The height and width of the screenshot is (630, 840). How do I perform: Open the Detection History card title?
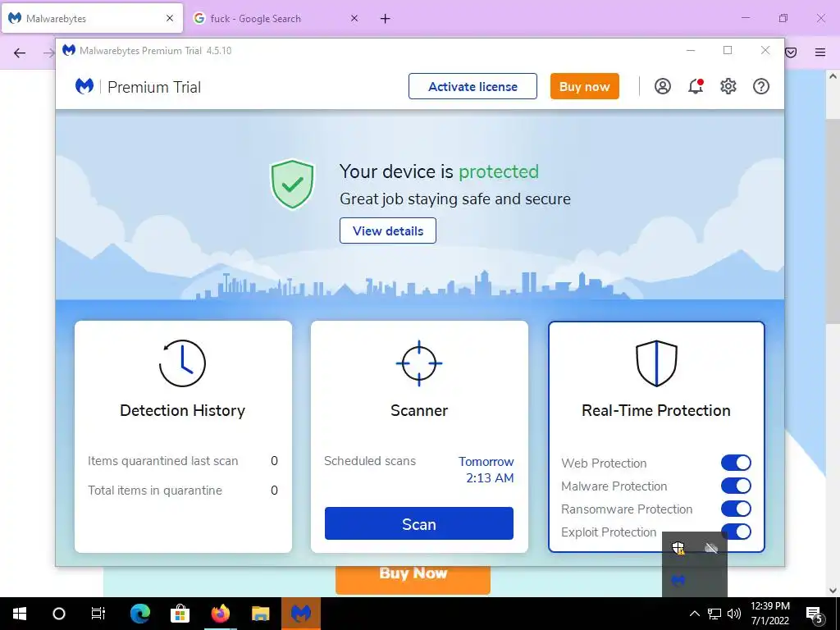[182, 410]
